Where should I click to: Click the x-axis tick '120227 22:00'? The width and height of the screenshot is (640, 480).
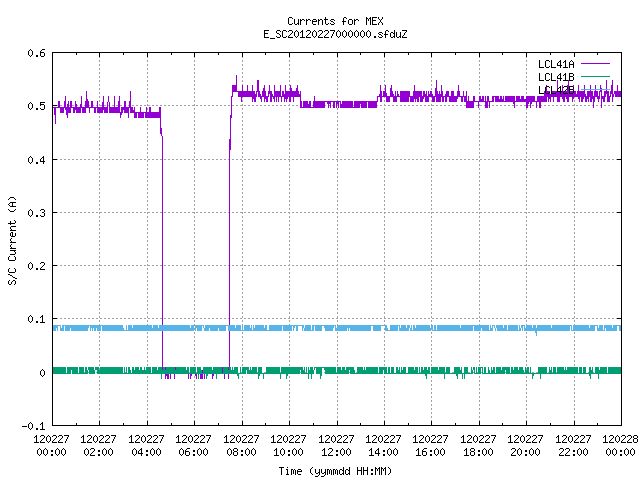tap(573, 445)
